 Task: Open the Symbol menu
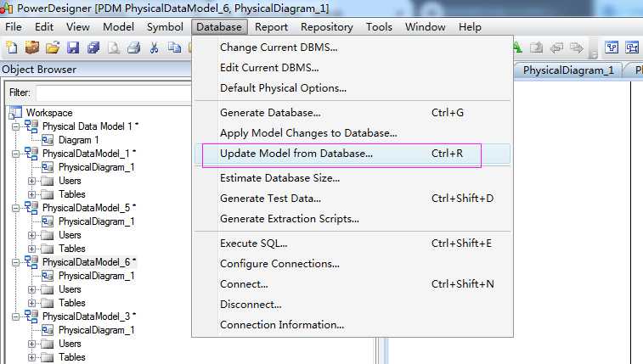click(165, 27)
